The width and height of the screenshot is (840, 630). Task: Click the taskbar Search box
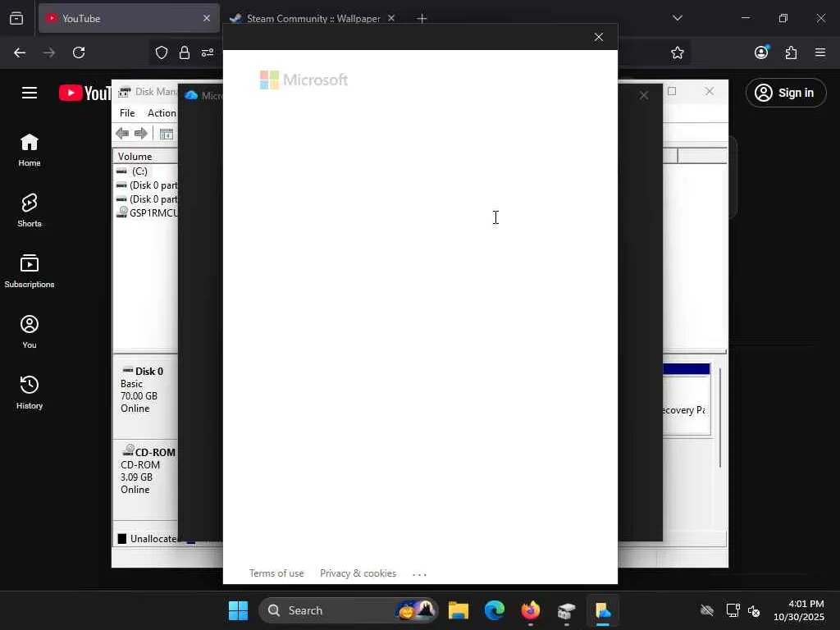coord(348,610)
